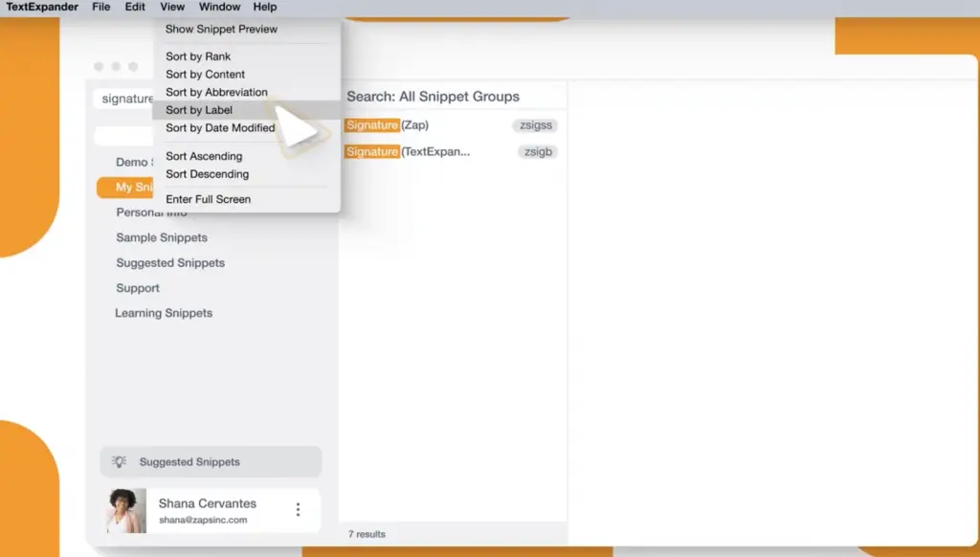
Task: Open the File menu
Action: (100, 7)
